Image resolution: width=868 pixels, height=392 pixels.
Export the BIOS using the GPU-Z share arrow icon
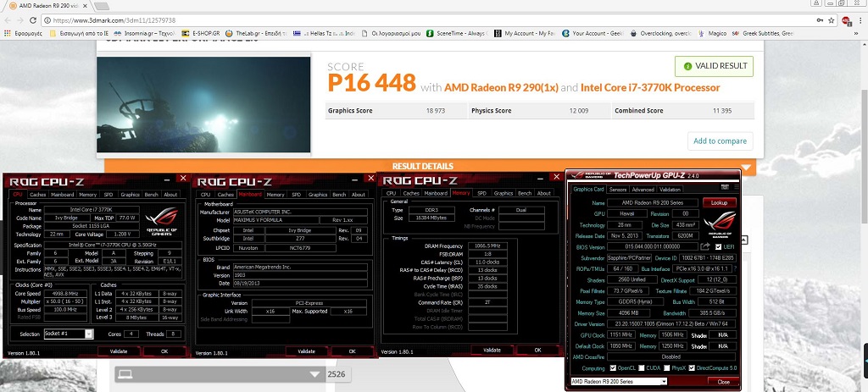704,246
